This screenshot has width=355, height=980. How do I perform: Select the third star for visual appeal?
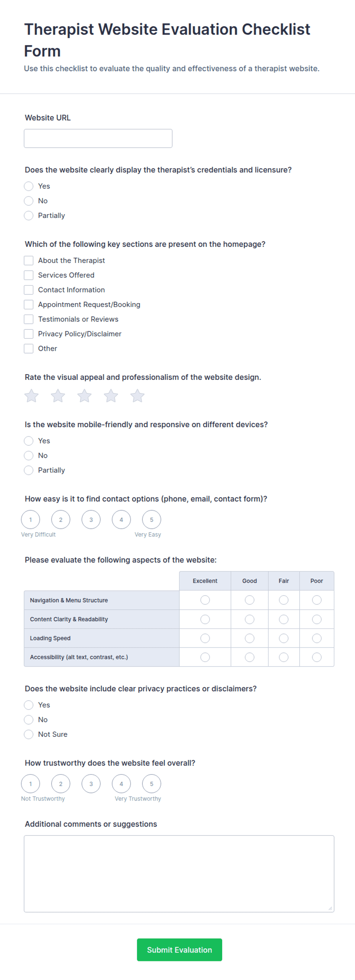pos(84,396)
